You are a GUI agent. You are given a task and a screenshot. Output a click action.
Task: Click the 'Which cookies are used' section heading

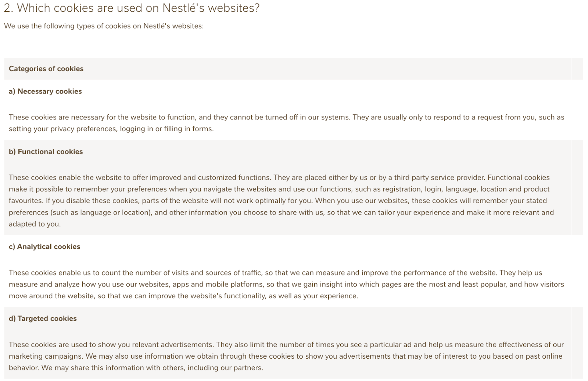pos(132,8)
